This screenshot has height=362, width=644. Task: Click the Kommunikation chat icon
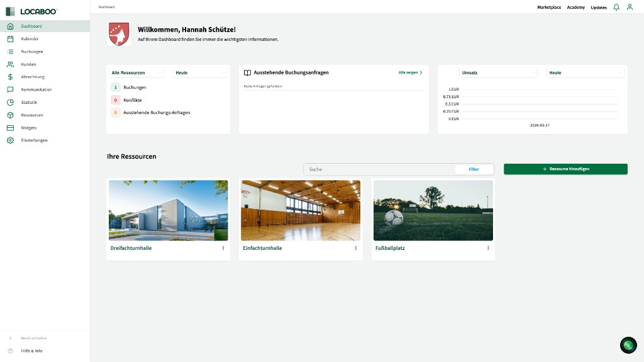(x=10, y=89)
